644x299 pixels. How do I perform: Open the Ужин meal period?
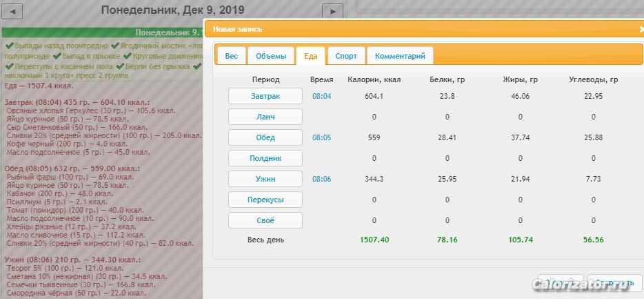265,179
